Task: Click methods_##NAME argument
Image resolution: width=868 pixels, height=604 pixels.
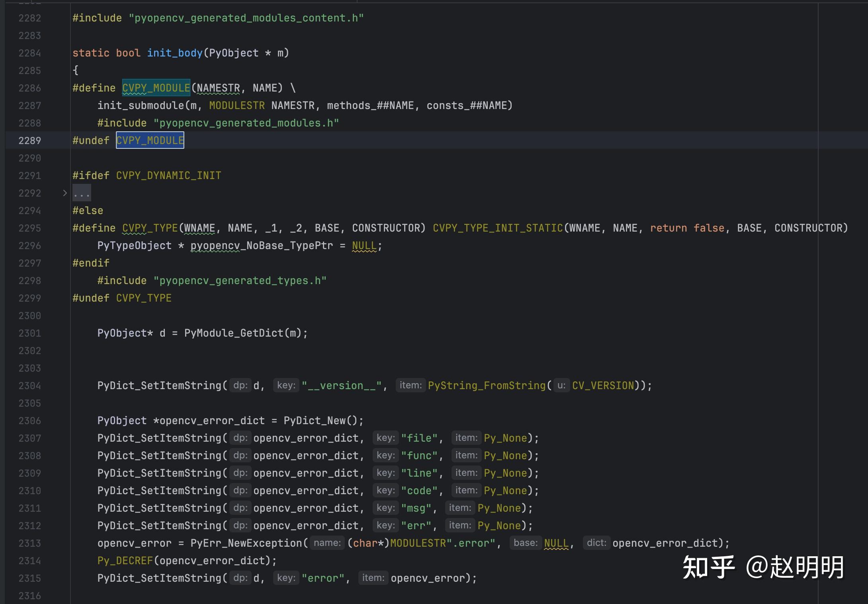Action: pos(370,105)
